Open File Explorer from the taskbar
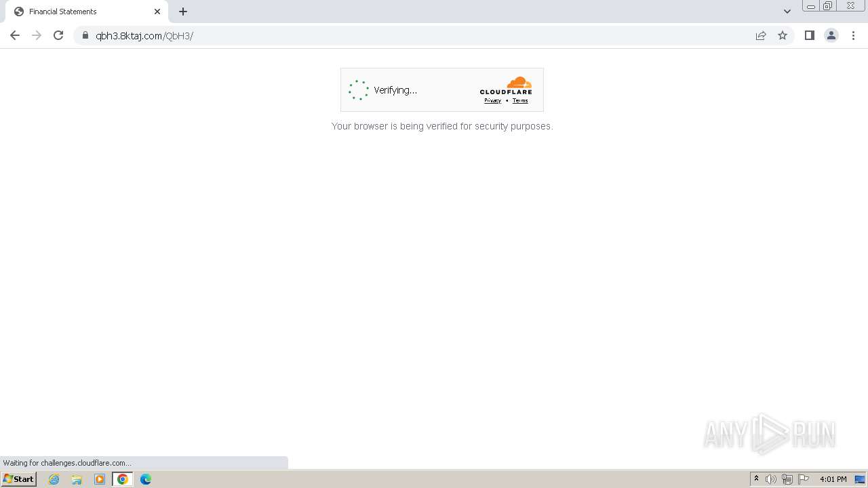 tap(77, 479)
